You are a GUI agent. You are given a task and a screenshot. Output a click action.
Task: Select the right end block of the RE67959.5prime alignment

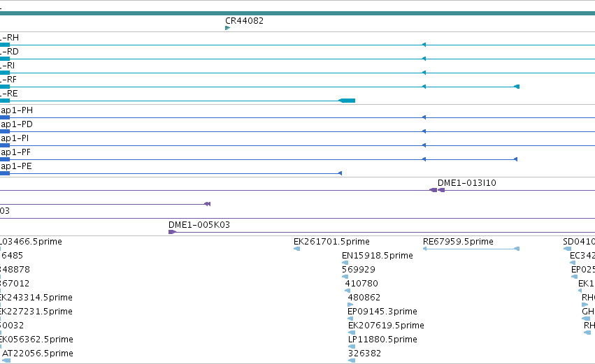coord(517,249)
